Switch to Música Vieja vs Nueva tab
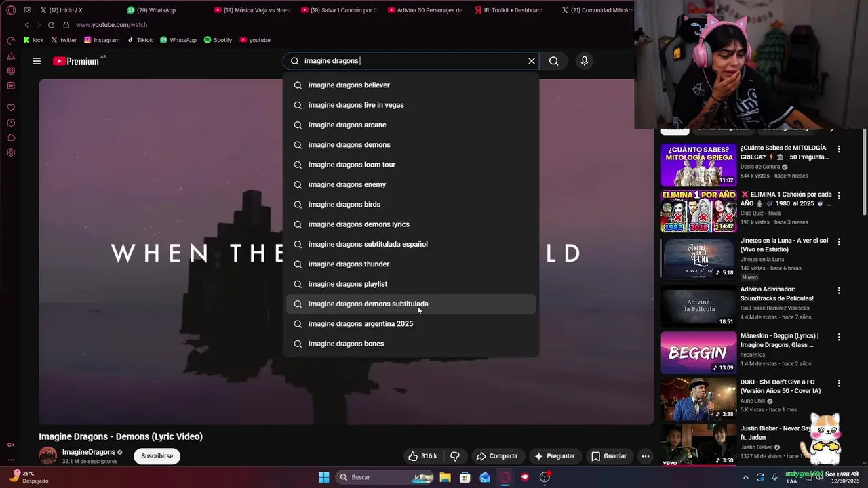Image resolution: width=868 pixels, height=488 pixels. coord(252,10)
